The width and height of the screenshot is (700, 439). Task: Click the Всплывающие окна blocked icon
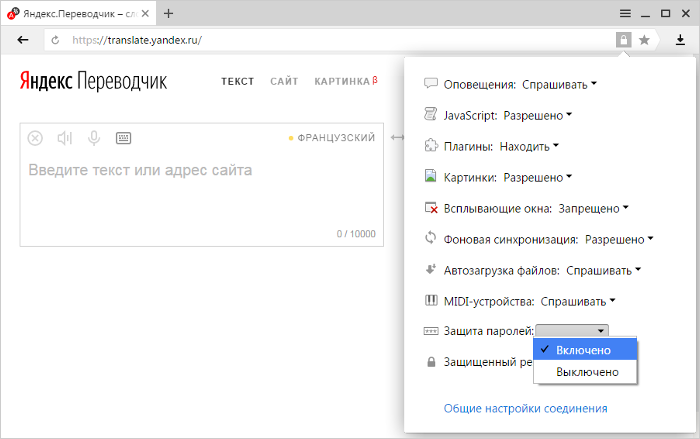click(x=431, y=208)
